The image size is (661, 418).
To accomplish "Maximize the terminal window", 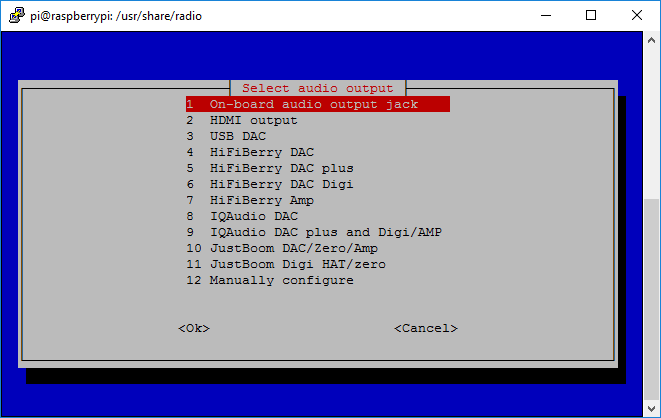I will 591,16.
